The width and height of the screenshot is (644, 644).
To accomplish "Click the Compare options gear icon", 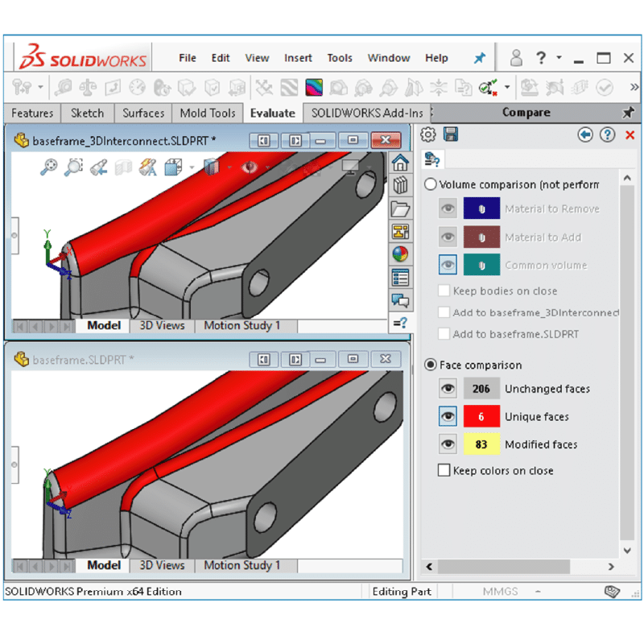I will (x=428, y=134).
